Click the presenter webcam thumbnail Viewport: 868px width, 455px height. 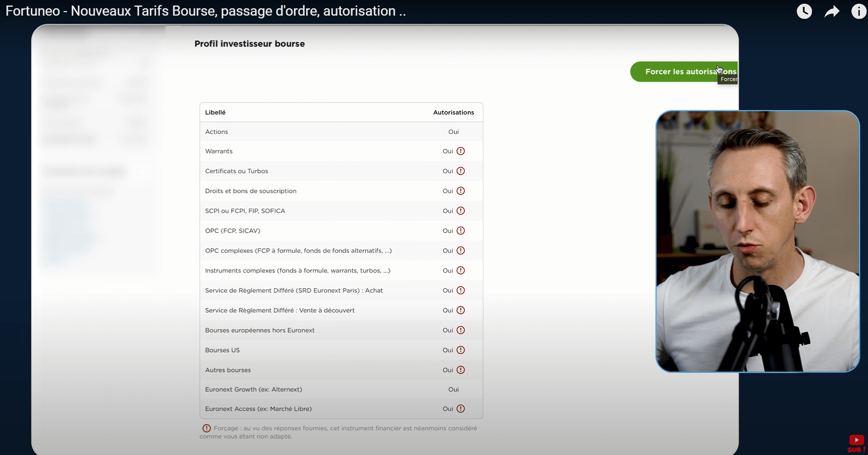757,241
